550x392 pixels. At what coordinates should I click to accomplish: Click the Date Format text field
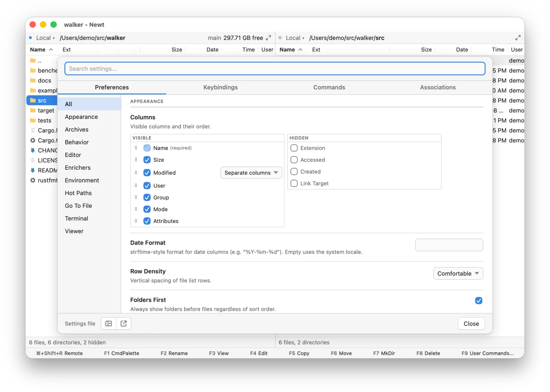(x=449, y=245)
